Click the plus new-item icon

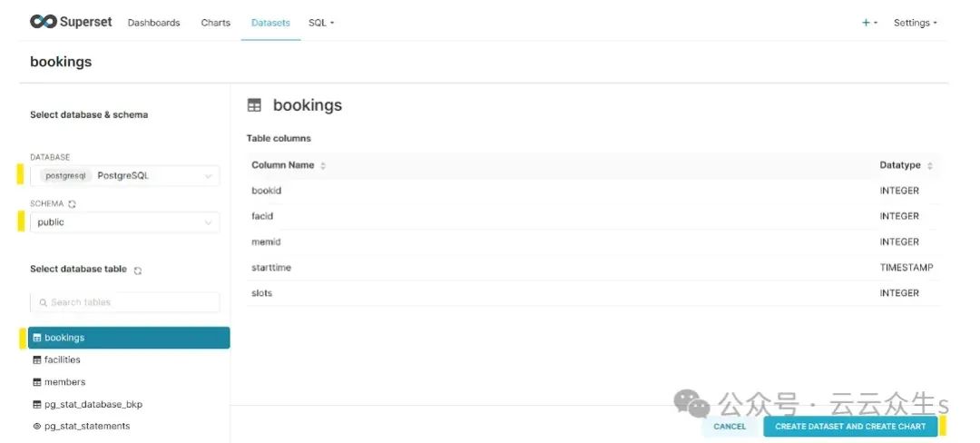coord(867,23)
